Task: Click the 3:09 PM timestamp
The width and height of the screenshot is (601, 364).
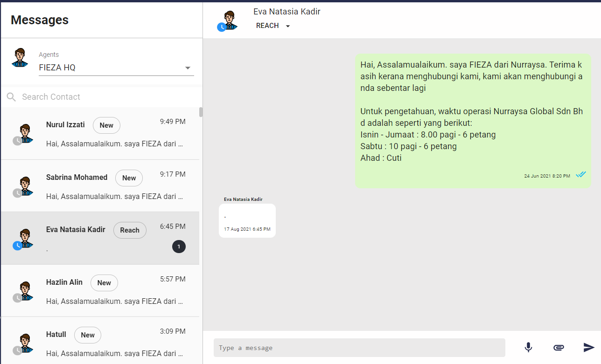Action: pyautogui.click(x=173, y=331)
